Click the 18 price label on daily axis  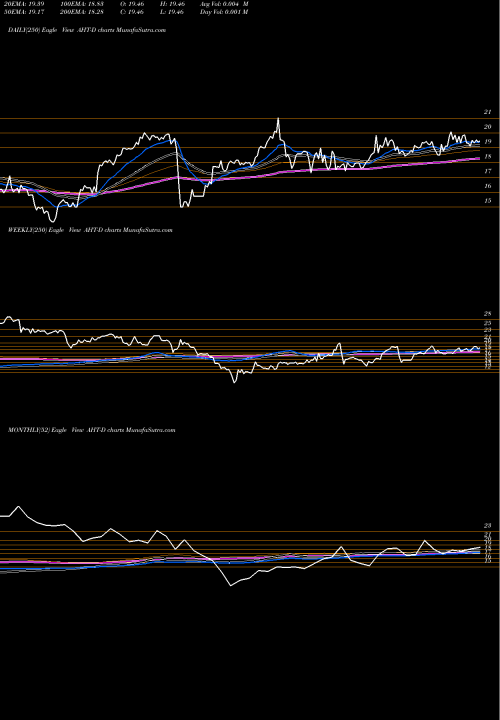click(488, 157)
